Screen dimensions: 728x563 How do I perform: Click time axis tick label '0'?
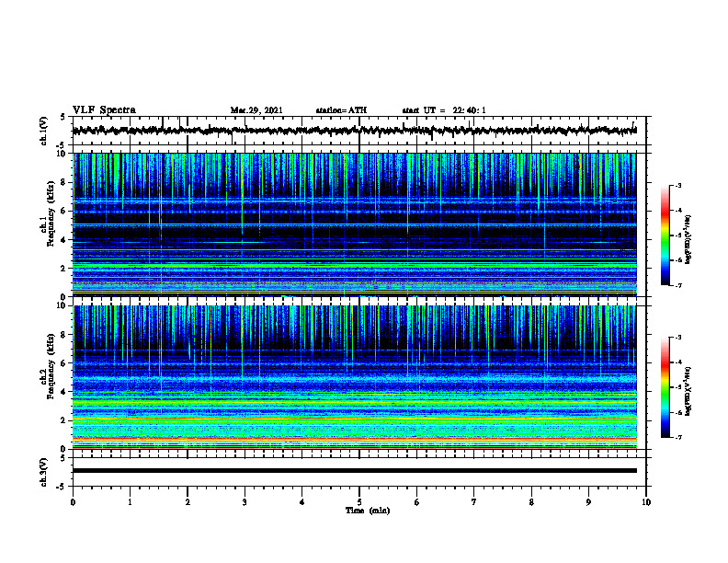coord(73,502)
